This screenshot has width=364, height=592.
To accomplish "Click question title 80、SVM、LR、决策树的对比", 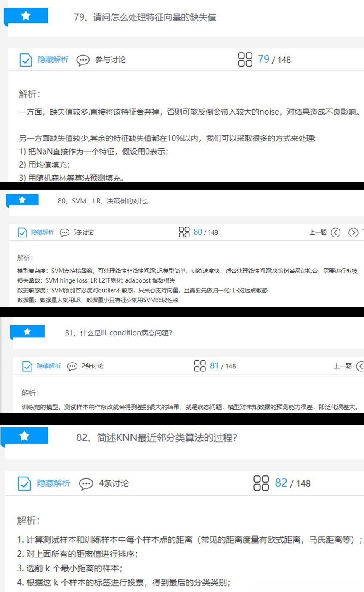I will 104,201.
